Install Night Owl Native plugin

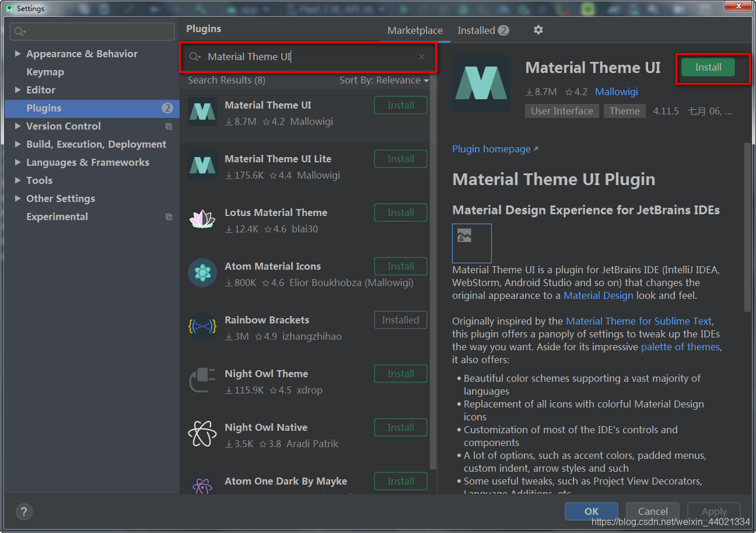tap(401, 427)
